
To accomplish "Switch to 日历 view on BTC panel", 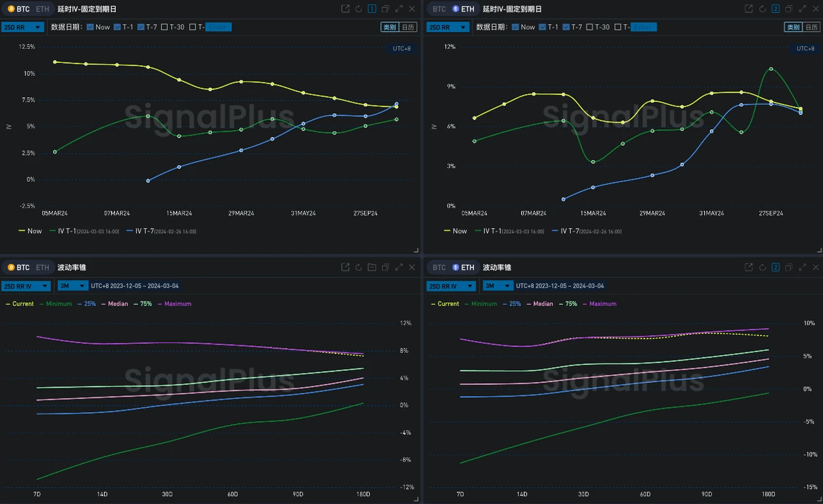I will point(408,27).
